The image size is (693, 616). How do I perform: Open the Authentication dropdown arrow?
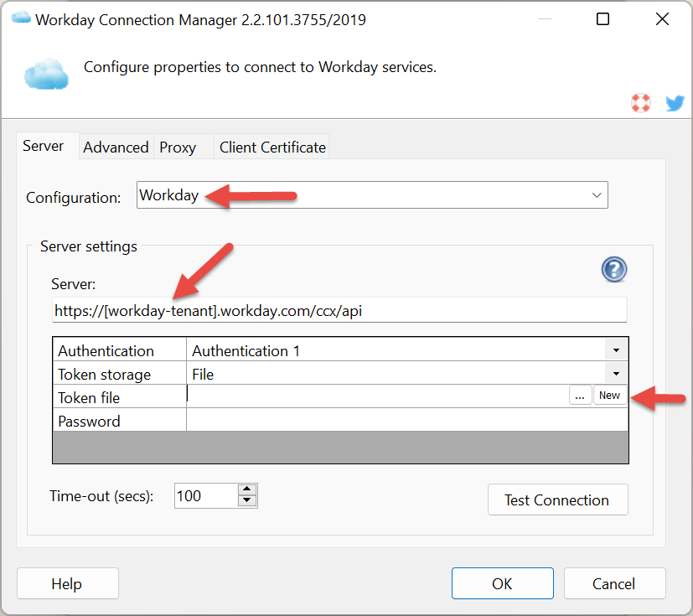point(616,350)
